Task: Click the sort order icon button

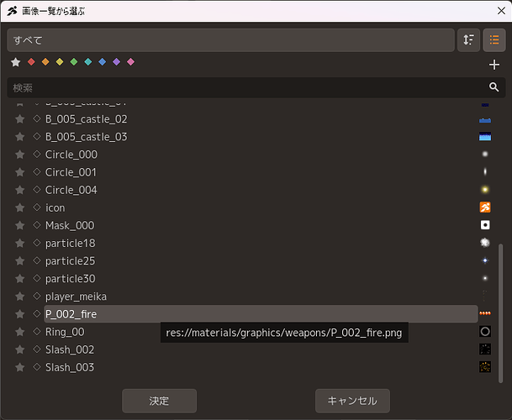Action: (x=468, y=40)
